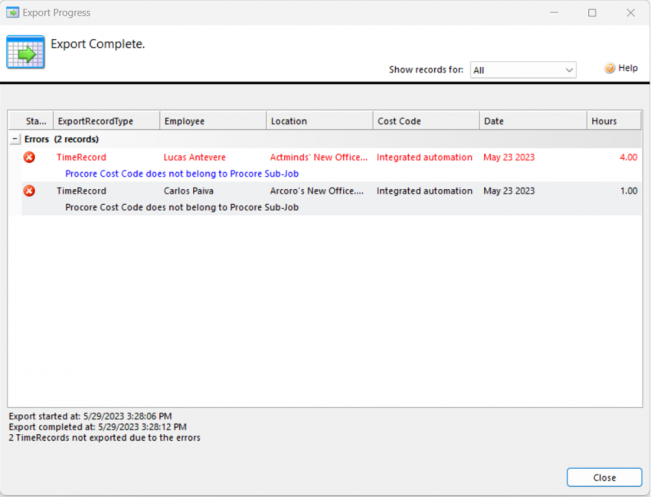Click the black Procore Cost Code error message
The height and width of the screenshot is (497, 651).
182,207
